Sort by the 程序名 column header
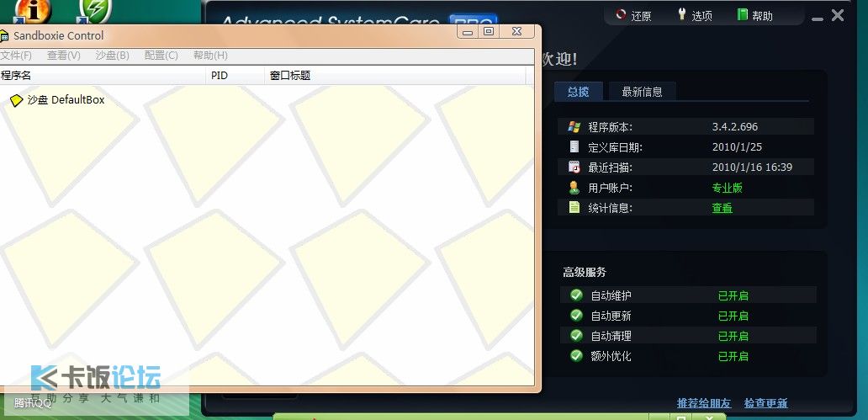Screen dimensions: 868x420 (103, 76)
